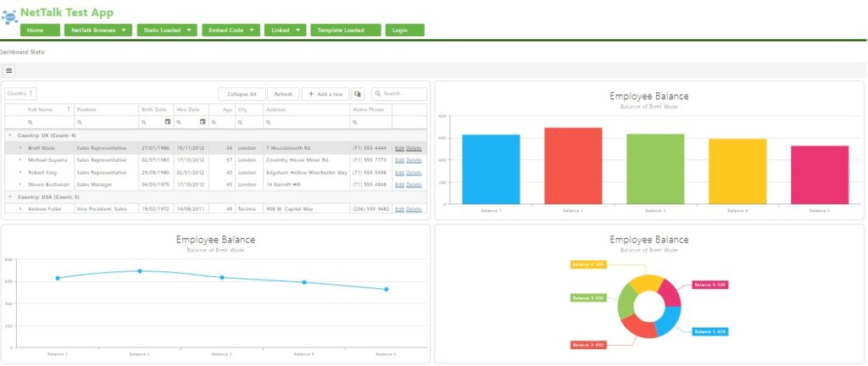The width and height of the screenshot is (868, 366).
Task: Open the Birth Date filter calendar icon
Action: (x=168, y=123)
